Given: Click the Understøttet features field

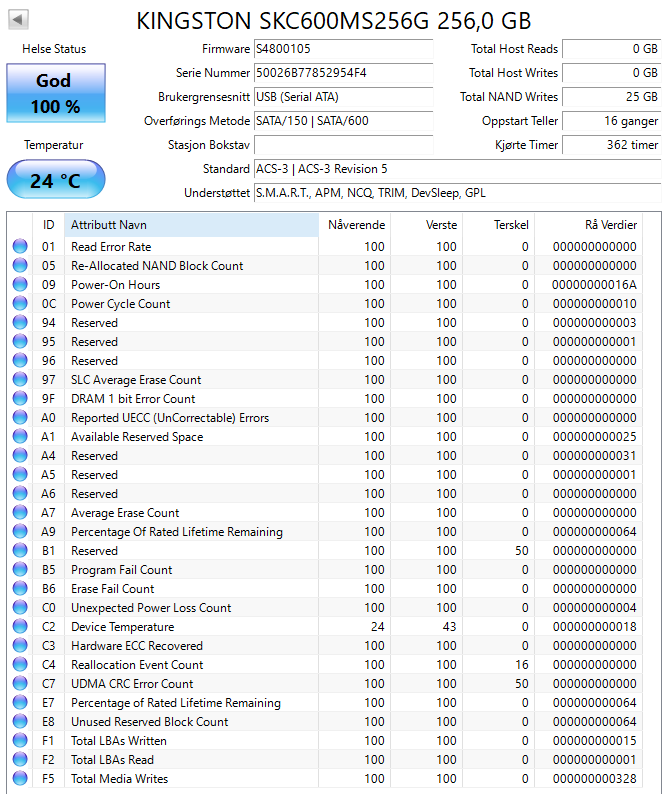Looking at the screenshot, I should 457,193.
